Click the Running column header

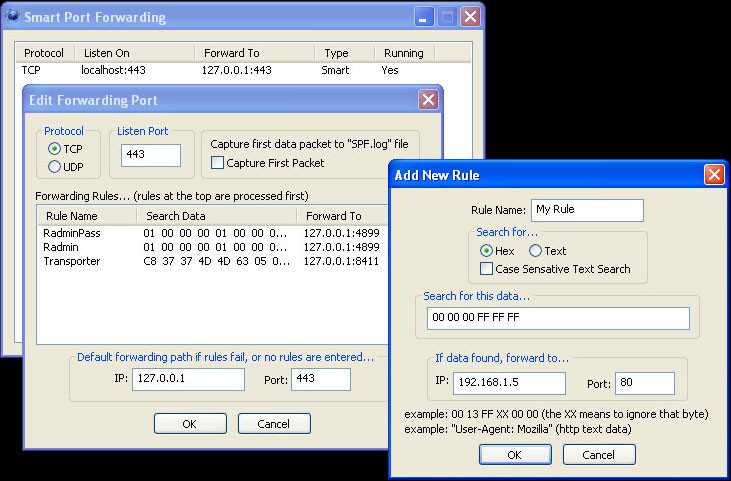point(405,53)
